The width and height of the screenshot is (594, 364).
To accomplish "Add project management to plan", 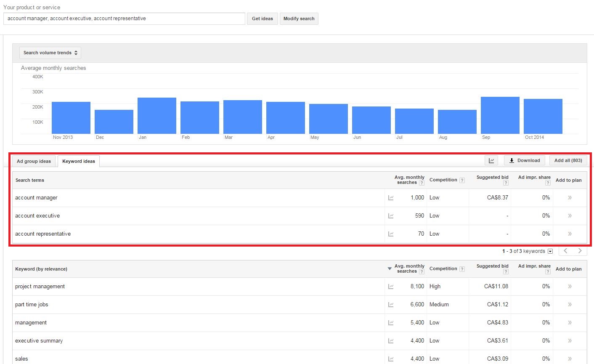I will (x=570, y=287).
